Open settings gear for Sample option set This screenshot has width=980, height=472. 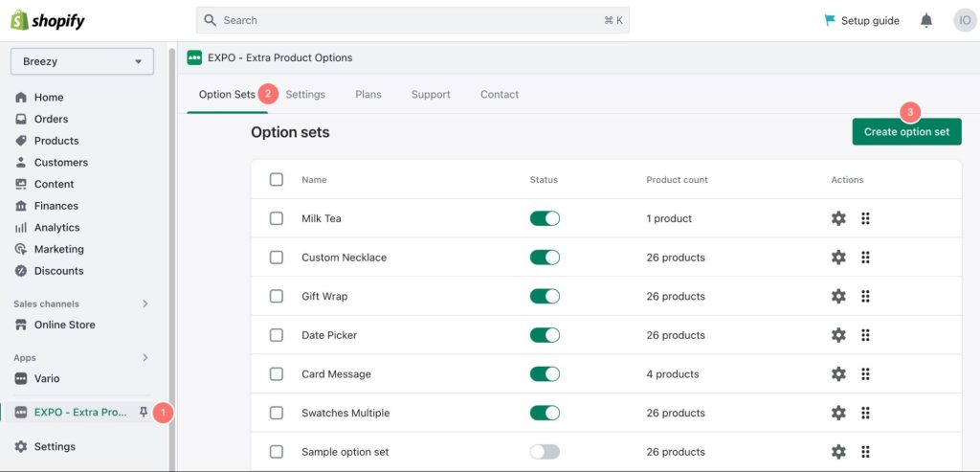pyautogui.click(x=838, y=451)
